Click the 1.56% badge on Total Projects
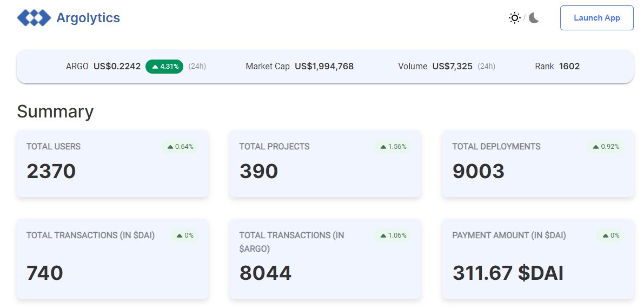The width and height of the screenshot is (644, 308). [393, 146]
